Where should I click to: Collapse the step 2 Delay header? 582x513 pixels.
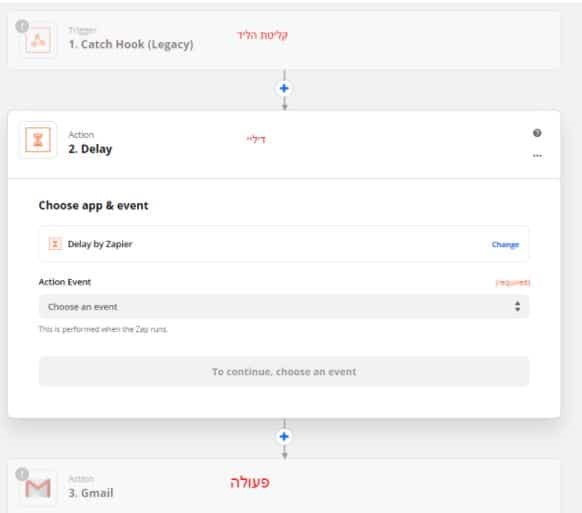(284, 144)
